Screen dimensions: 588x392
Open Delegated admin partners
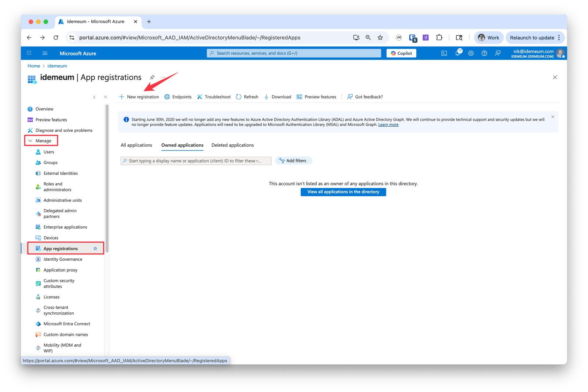[x=60, y=214]
